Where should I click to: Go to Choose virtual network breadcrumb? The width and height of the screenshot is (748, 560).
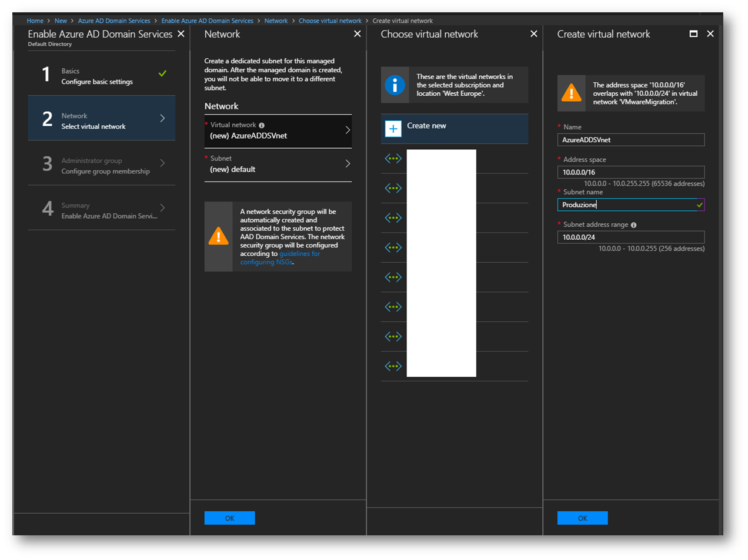point(330,21)
